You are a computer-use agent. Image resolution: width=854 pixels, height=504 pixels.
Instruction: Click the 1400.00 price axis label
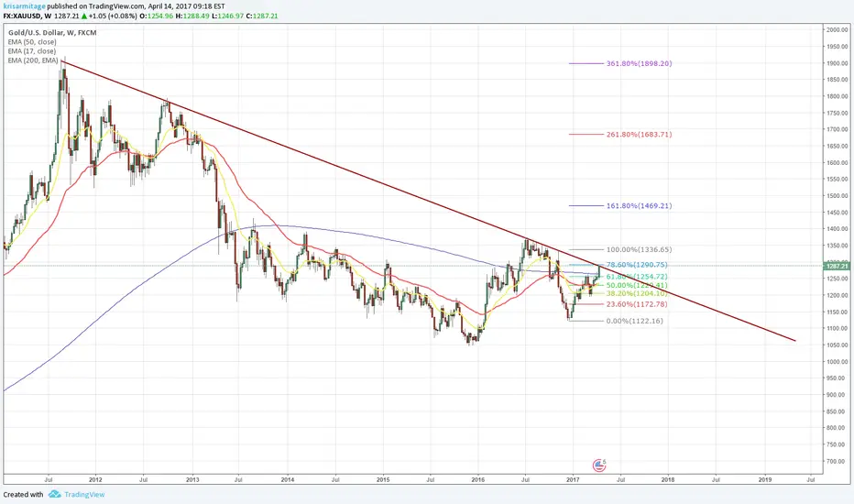838,229
